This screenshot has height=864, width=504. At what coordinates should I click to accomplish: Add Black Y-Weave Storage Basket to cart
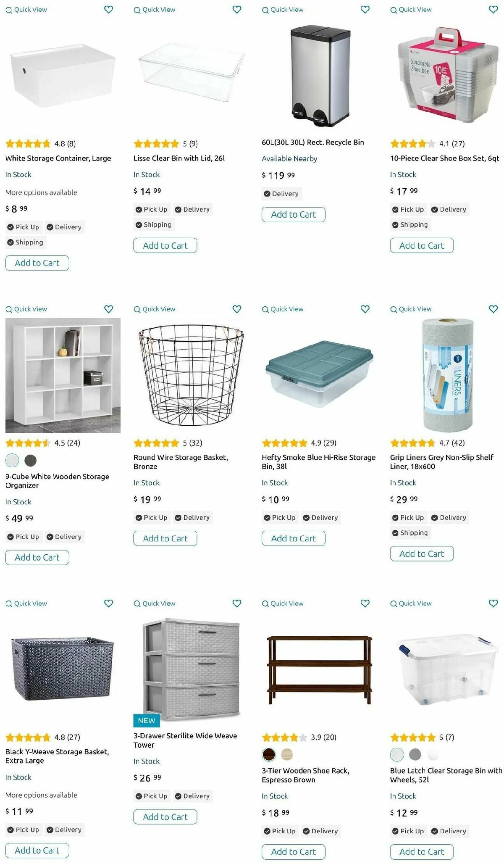click(37, 850)
